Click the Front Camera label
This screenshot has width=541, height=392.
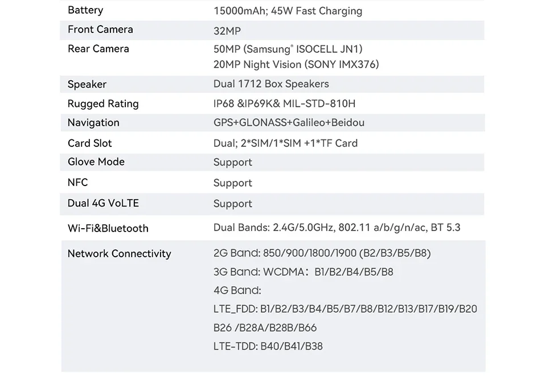point(100,30)
